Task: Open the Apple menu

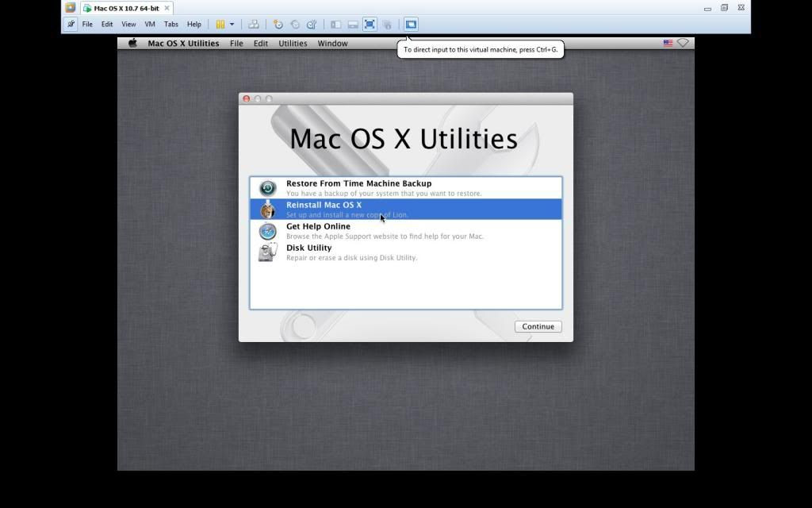Action: point(133,43)
